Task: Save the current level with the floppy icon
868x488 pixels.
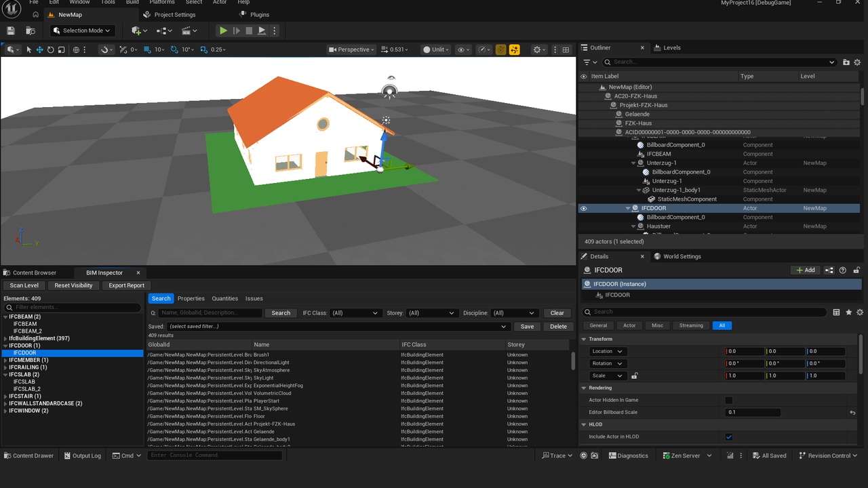Action: (11, 30)
